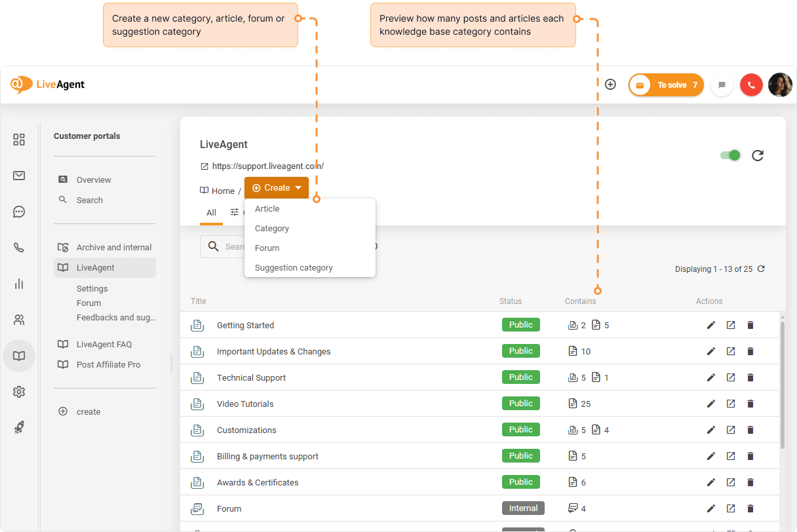This screenshot has height=532, width=797.
Task: Select Article from the Create menu
Action: pyautogui.click(x=267, y=209)
